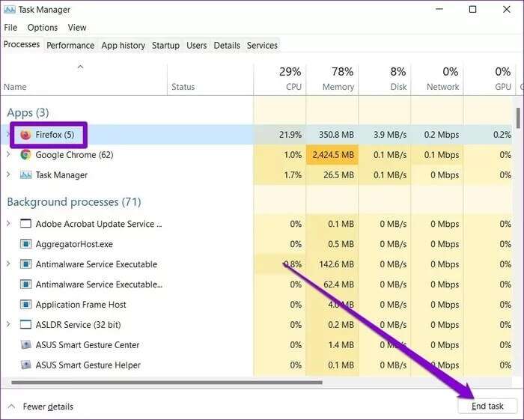This screenshot has height=420, width=524.
Task: Click the horizontal scrollbar thumb
Action: [167, 383]
